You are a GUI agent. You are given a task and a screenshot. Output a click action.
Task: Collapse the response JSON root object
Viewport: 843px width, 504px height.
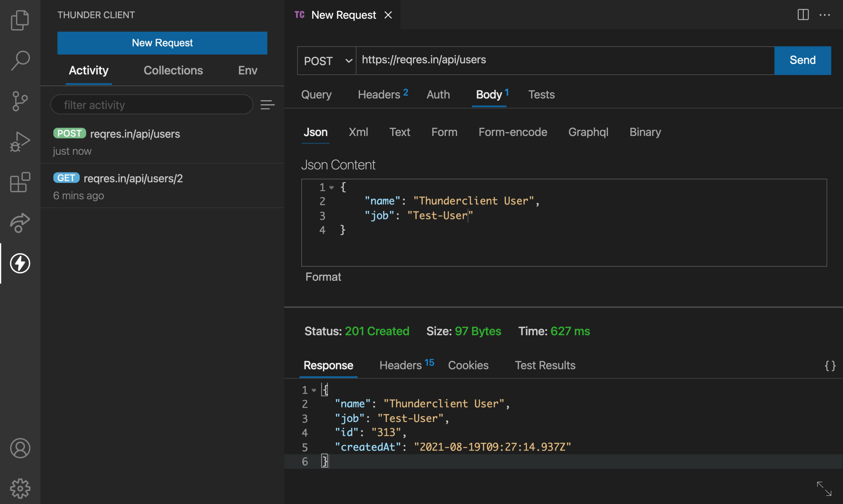[313, 390]
